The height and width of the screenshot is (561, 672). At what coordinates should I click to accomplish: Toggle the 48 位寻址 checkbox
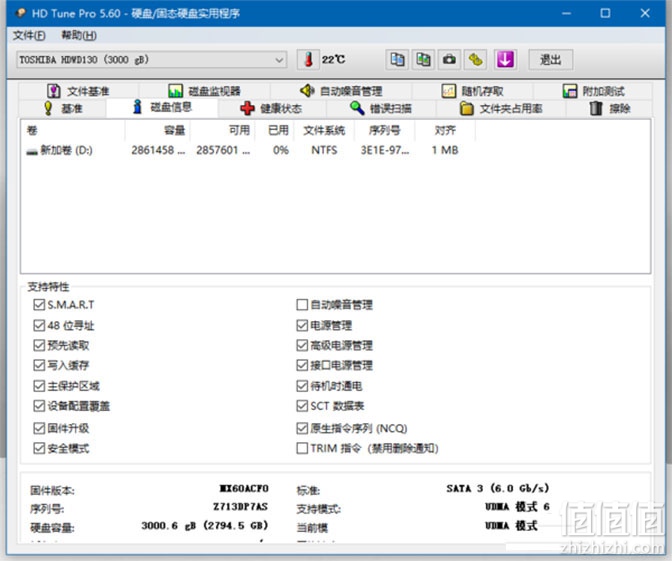(x=39, y=325)
